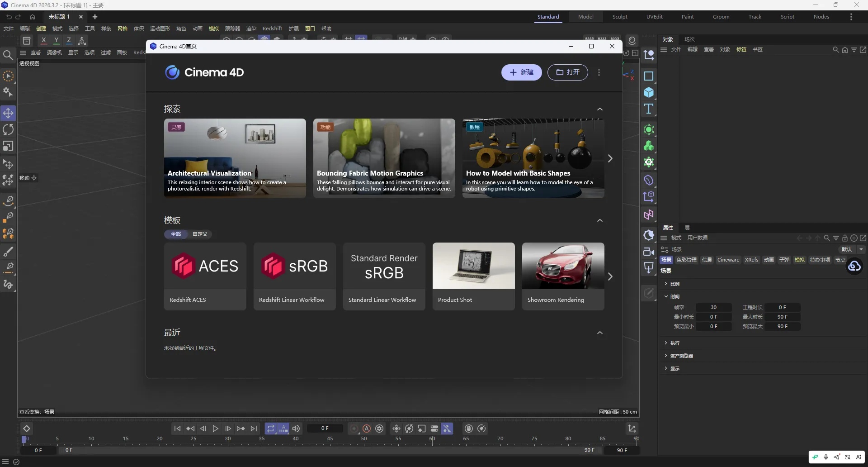868x467 pixels.
Task: Select the 自定义 template filter
Action: coord(200,234)
